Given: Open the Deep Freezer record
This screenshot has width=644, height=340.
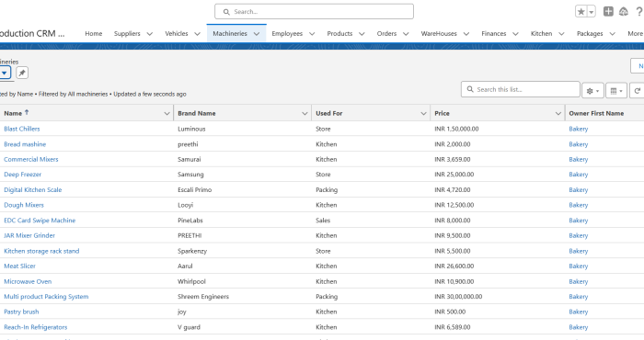Looking at the screenshot, I should click(23, 175).
